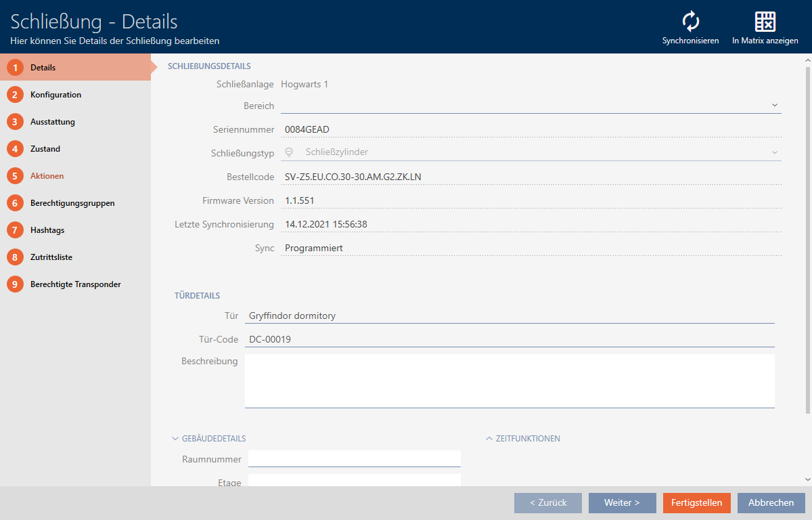Focus the Raumnummer input field

click(354, 459)
